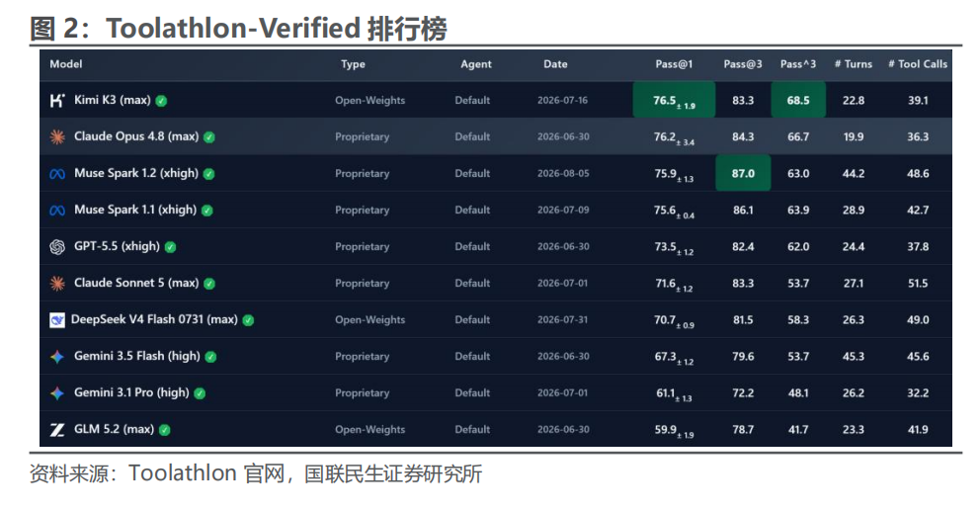Click verified badge beside Claude Sonnet 5
Viewport: 980px width, 513px height.
209,284
